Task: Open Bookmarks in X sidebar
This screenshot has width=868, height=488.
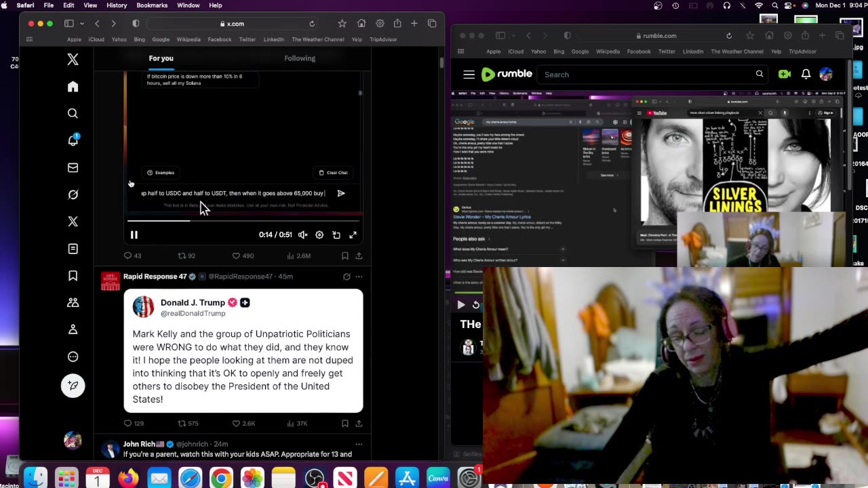Action: point(73,276)
